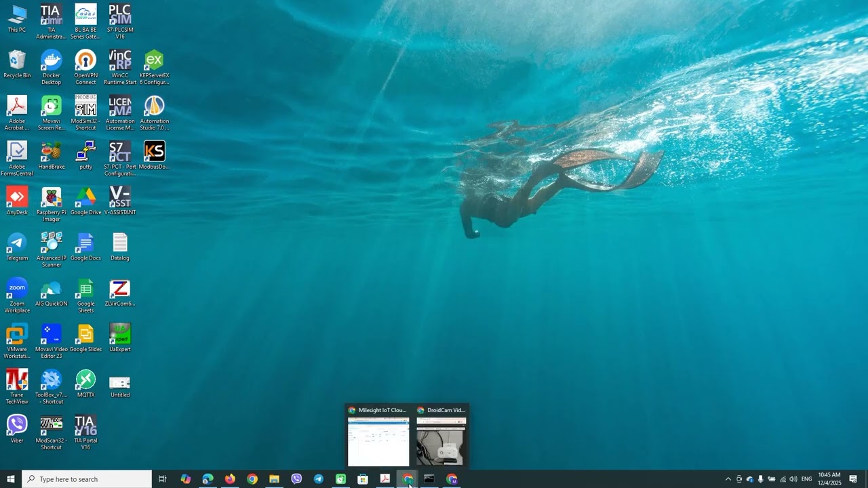Select the VMware Workstation desktop icon

coord(17,341)
